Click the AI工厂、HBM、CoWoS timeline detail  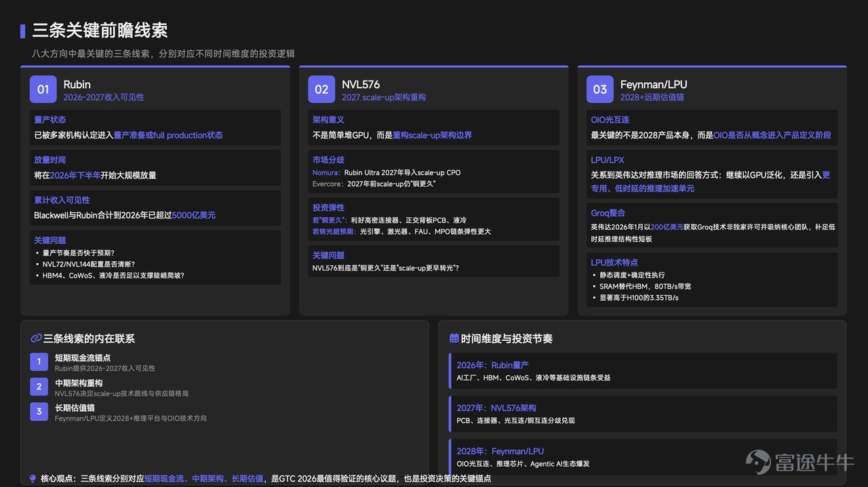pos(533,378)
